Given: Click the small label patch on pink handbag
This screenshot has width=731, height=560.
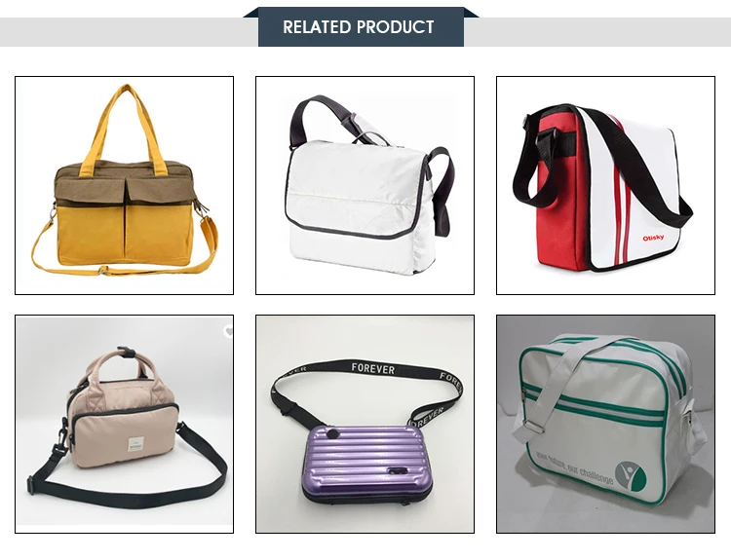Looking at the screenshot, I should pyautogui.click(x=137, y=444).
